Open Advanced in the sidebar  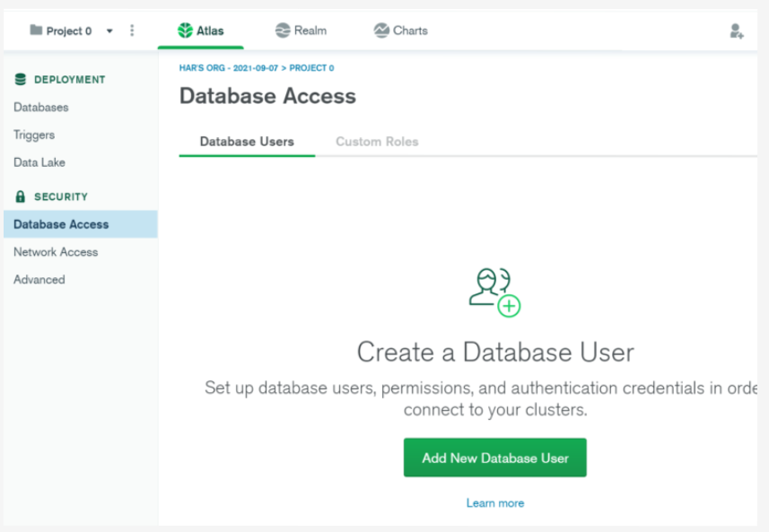(x=39, y=280)
